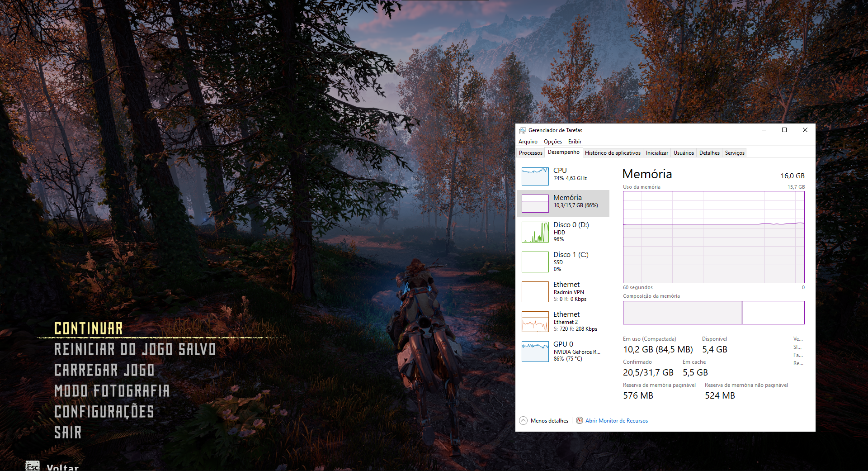Image resolution: width=868 pixels, height=471 pixels.
Task: Click the 16,0 GB total memory label
Action: (x=792, y=176)
